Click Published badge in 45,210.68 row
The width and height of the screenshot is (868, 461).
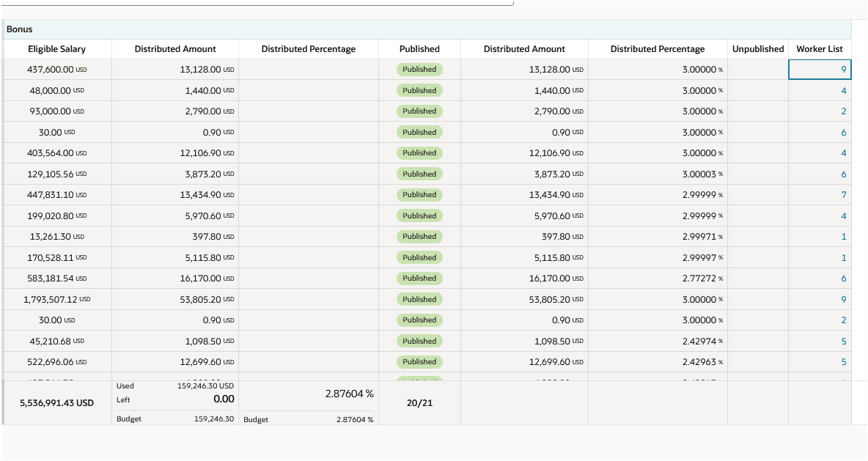tap(419, 342)
